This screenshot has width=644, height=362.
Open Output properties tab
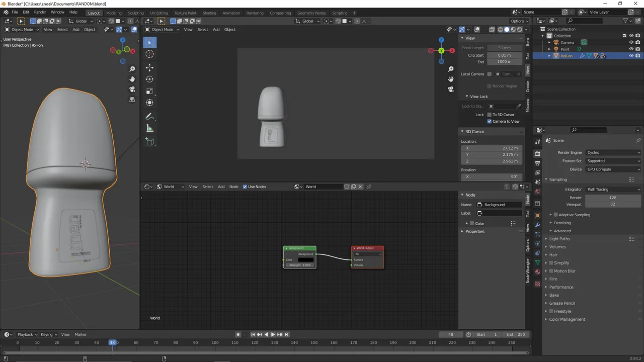pos(537,163)
